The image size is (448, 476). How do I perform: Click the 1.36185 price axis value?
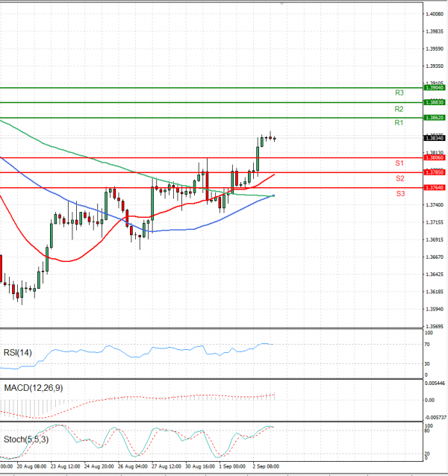(x=435, y=292)
